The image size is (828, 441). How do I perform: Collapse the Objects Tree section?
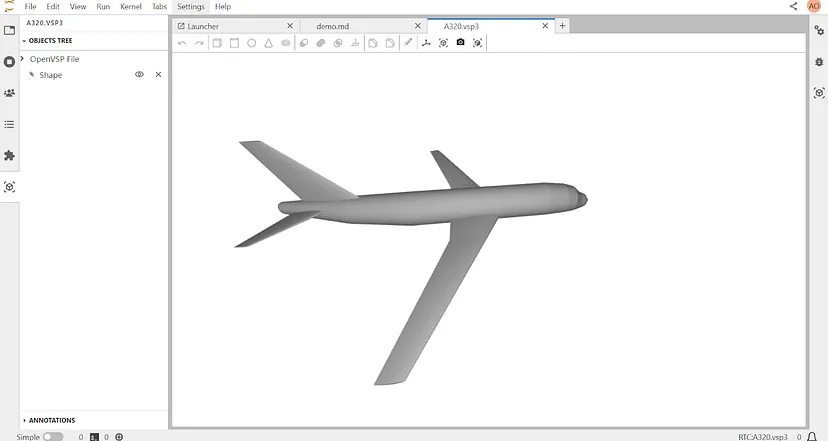pos(24,41)
